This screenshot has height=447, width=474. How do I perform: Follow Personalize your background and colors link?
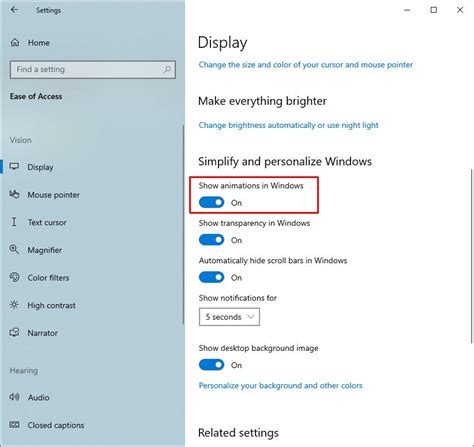click(280, 386)
